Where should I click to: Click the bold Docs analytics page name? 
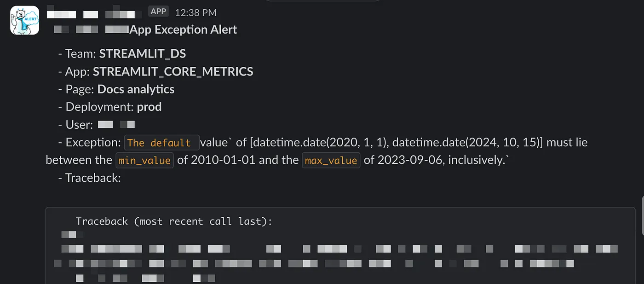click(136, 89)
